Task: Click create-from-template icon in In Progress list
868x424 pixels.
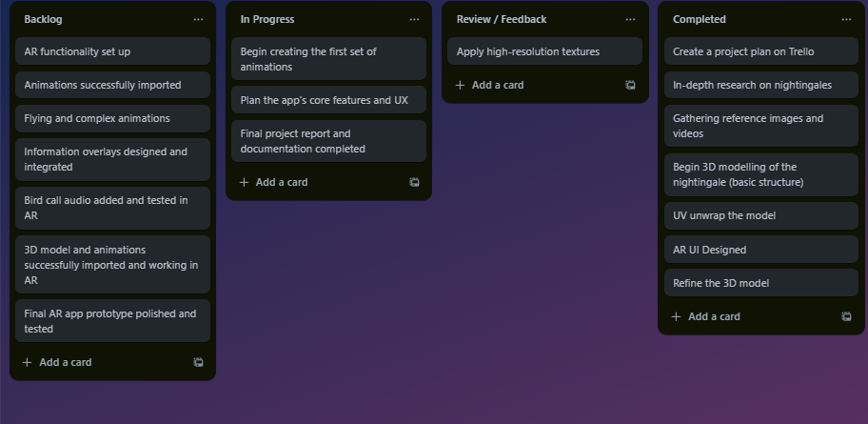Action: tap(414, 182)
